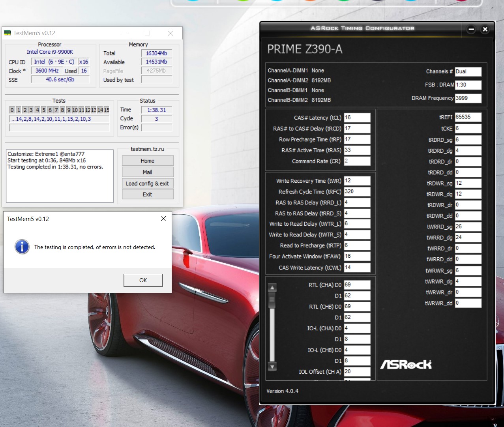
Task: Click the Error(s) status field
Action: (156, 127)
